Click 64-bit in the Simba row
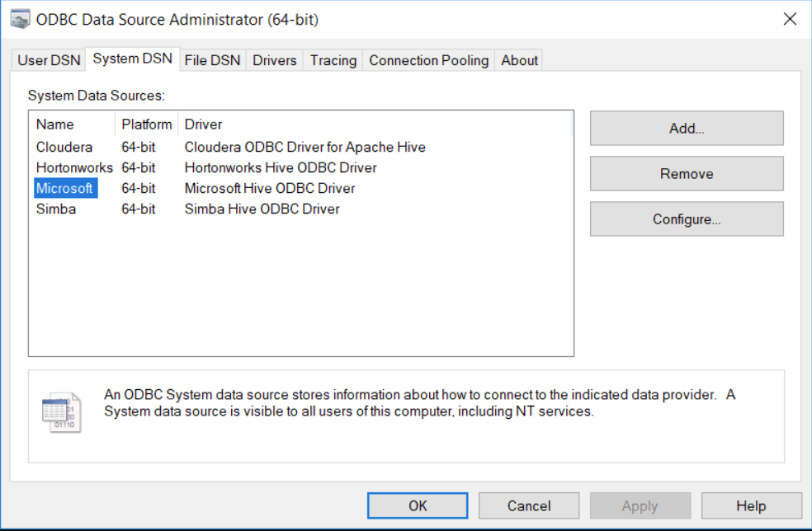 tap(139, 209)
